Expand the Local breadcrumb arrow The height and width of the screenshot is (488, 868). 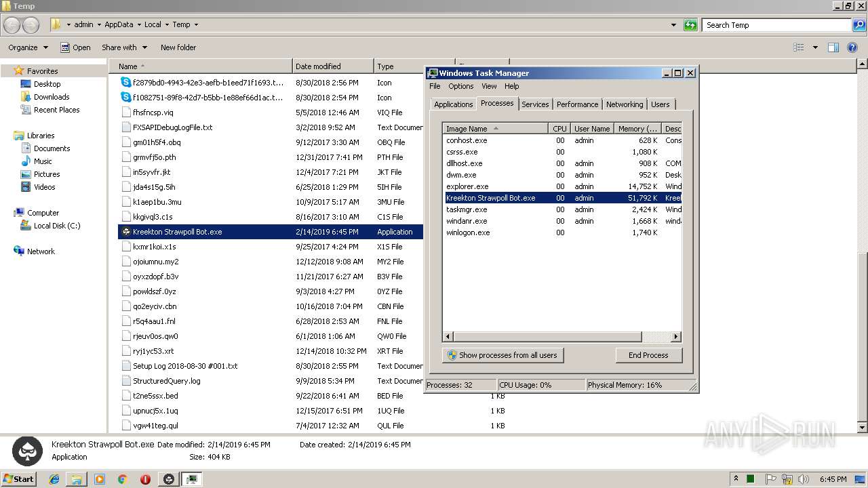click(x=167, y=25)
